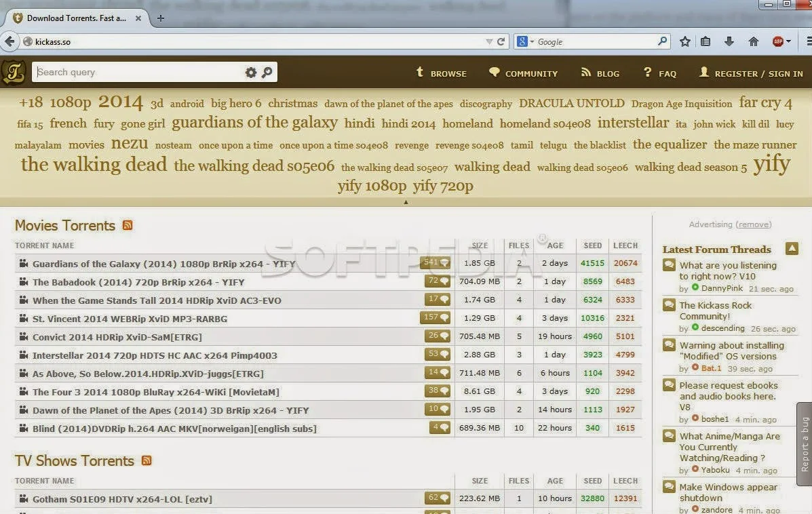Open the 'DRACULA UNTOLD' tag
This screenshot has height=514, width=812.
(x=572, y=104)
